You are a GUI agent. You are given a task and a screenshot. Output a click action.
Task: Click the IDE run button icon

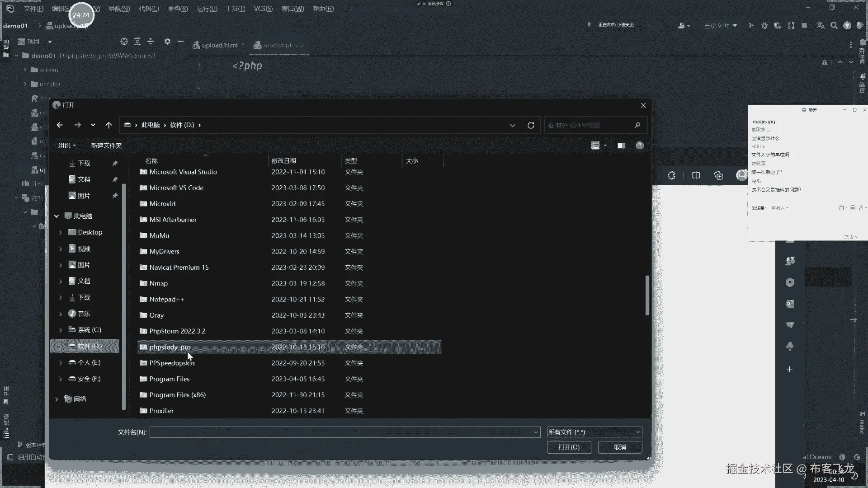(x=751, y=26)
